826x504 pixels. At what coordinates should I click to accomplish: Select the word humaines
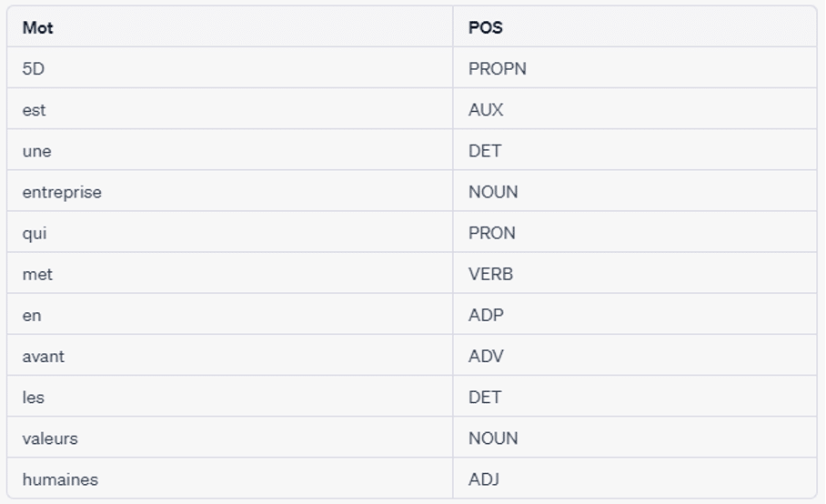(60, 479)
